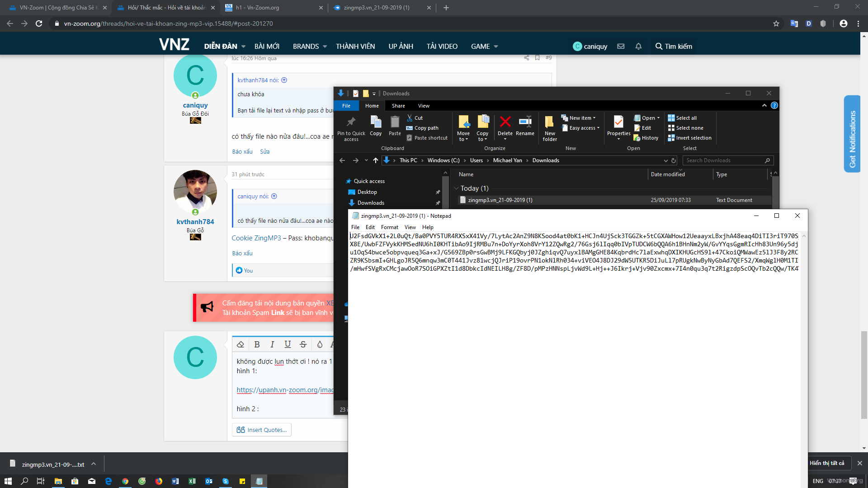Click Paste shortcut in the ribbon

tap(427, 138)
